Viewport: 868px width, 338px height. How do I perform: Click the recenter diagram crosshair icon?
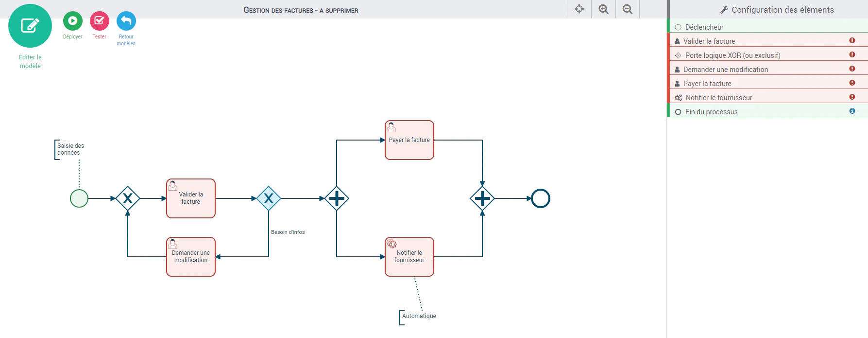click(579, 9)
